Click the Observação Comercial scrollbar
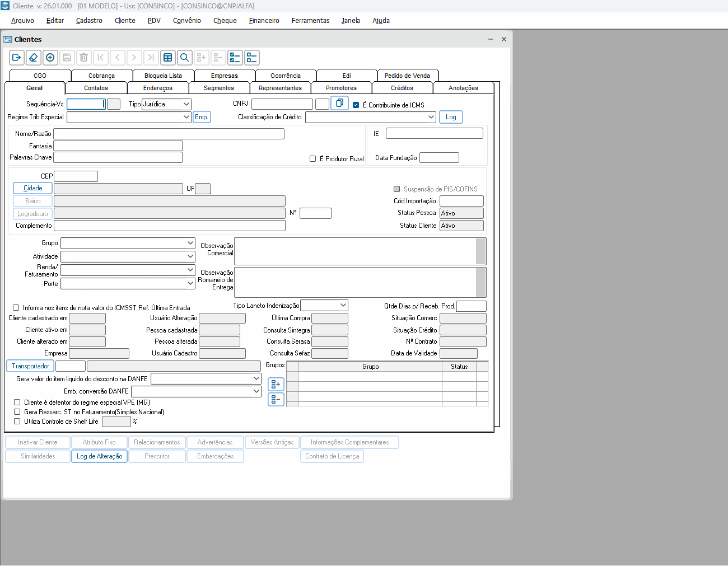Image resolution: width=728 pixels, height=576 pixels. [480, 251]
